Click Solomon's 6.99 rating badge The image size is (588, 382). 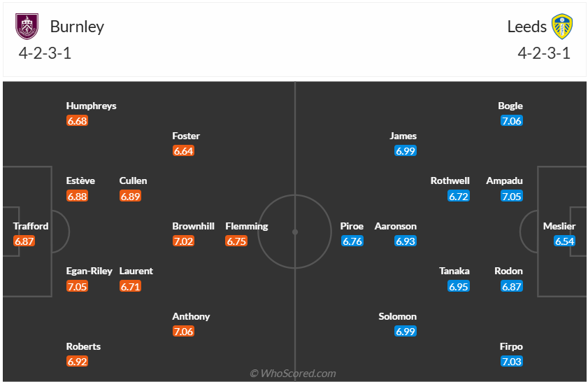pos(406,332)
